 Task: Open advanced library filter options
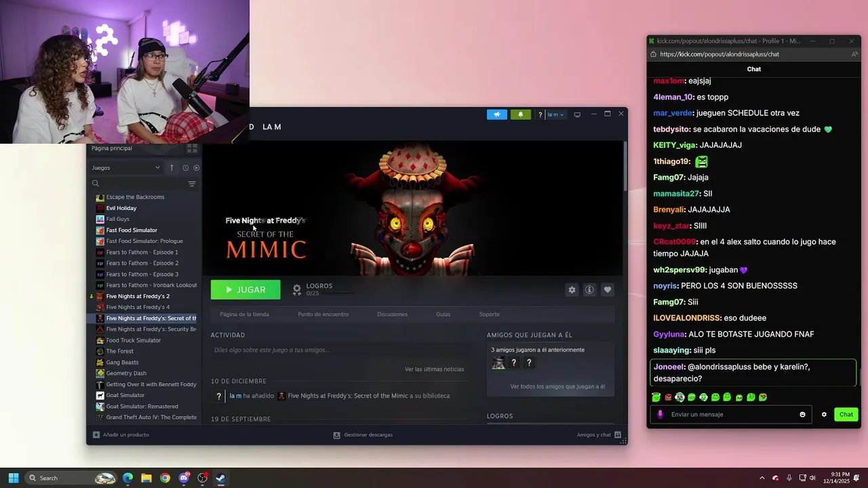tap(192, 184)
